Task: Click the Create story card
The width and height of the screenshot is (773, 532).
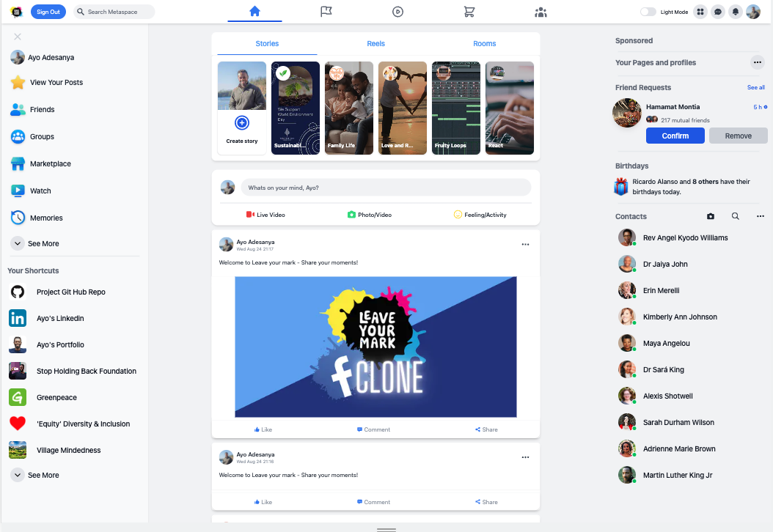Action: click(x=241, y=108)
